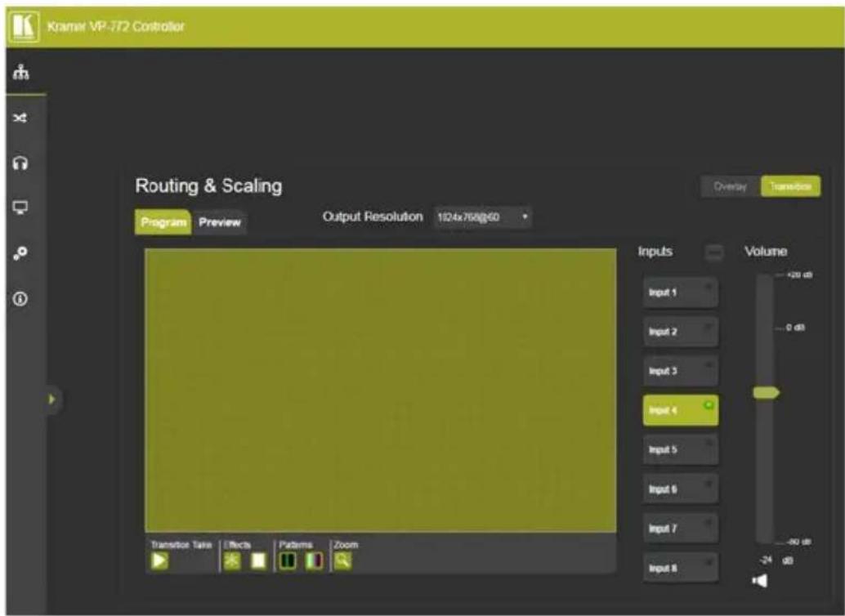The height and width of the screenshot is (616, 845).
Task: Click the -24 dB volume value field
Action: point(767,561)
